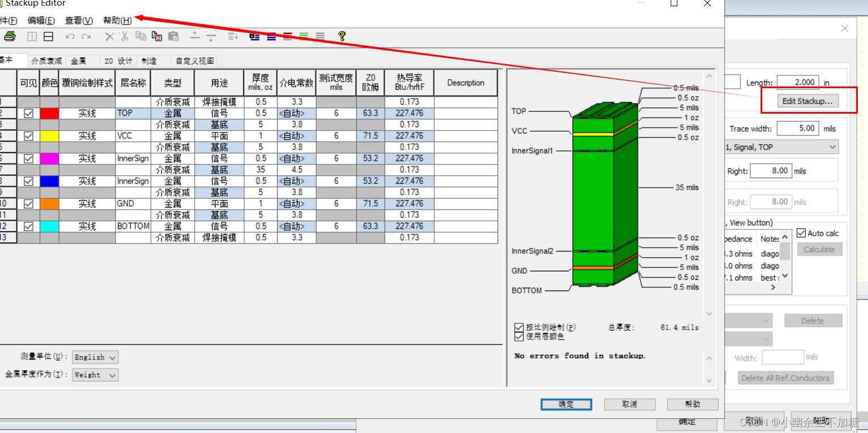The height and width of the screenshot is (433, 868).
Task: Click the move layer down icon
Action: [211, 37]
